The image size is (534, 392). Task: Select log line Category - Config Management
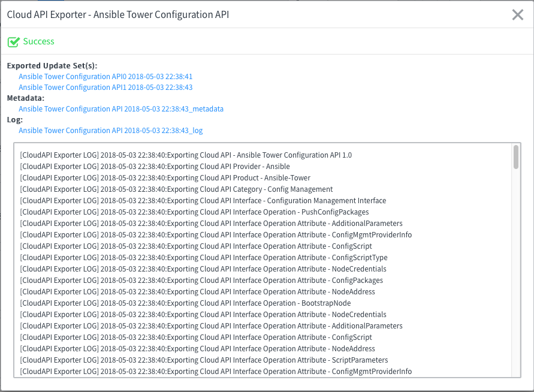[176, 189]
